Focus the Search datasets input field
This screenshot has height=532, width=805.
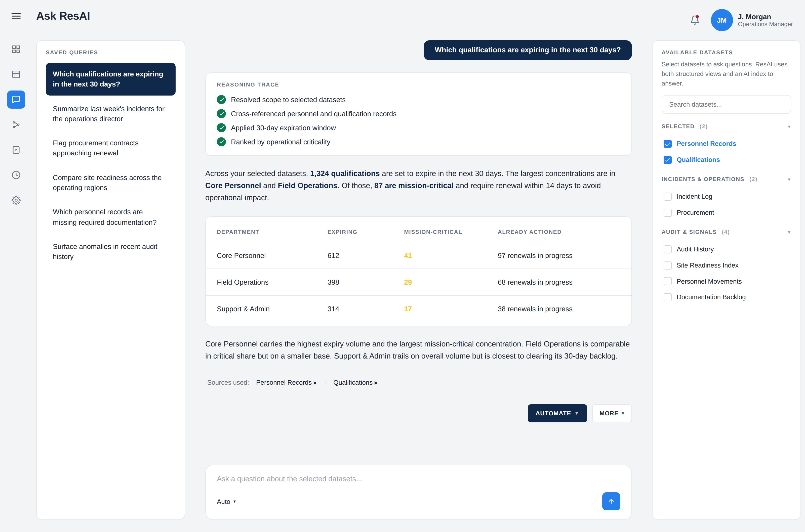726,105
